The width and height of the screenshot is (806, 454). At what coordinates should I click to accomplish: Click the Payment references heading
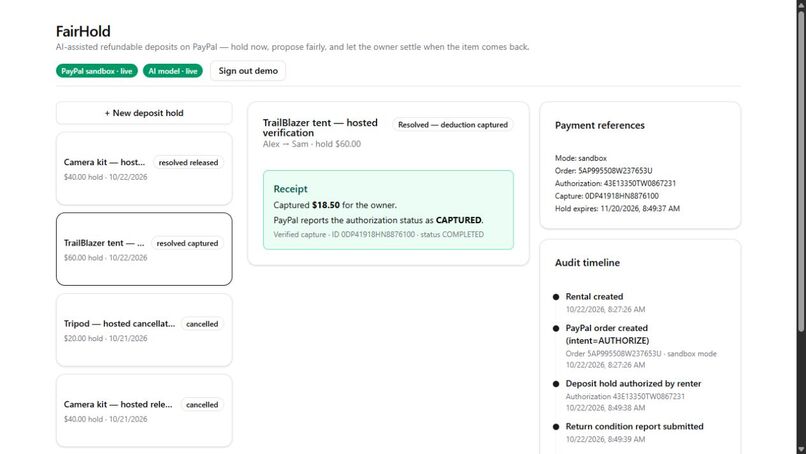pos(599,125)
